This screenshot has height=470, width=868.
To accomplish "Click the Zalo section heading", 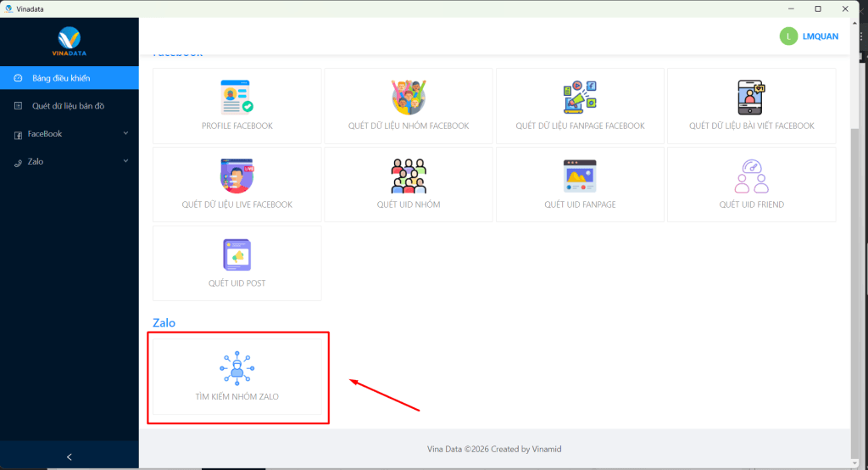I will (x=164, y=323).
